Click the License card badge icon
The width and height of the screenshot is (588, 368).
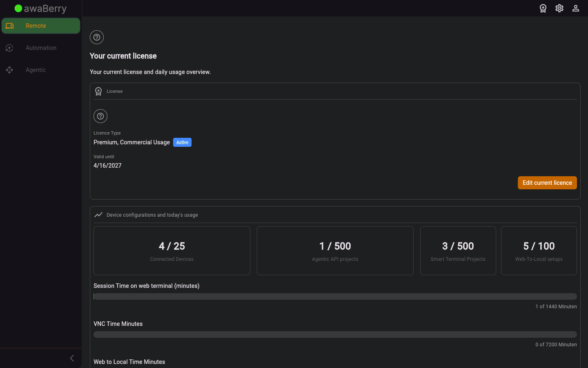[x=98, y=91]
